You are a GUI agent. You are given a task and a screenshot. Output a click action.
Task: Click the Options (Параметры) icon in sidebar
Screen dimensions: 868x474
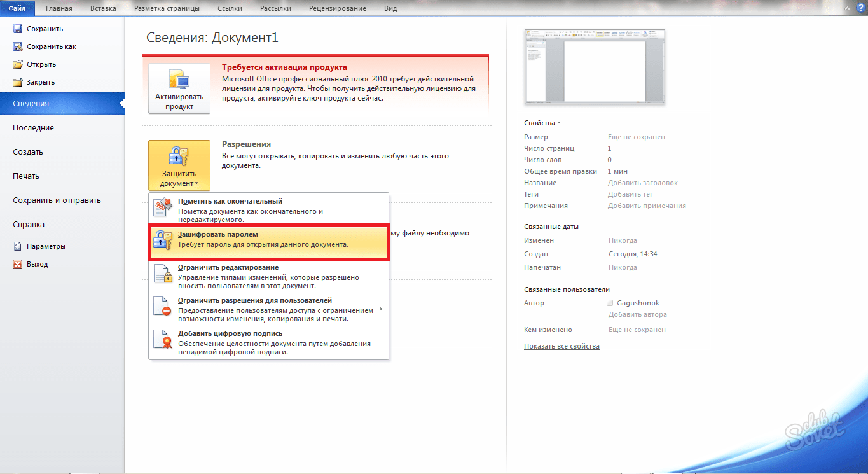(x=18, y=246)
